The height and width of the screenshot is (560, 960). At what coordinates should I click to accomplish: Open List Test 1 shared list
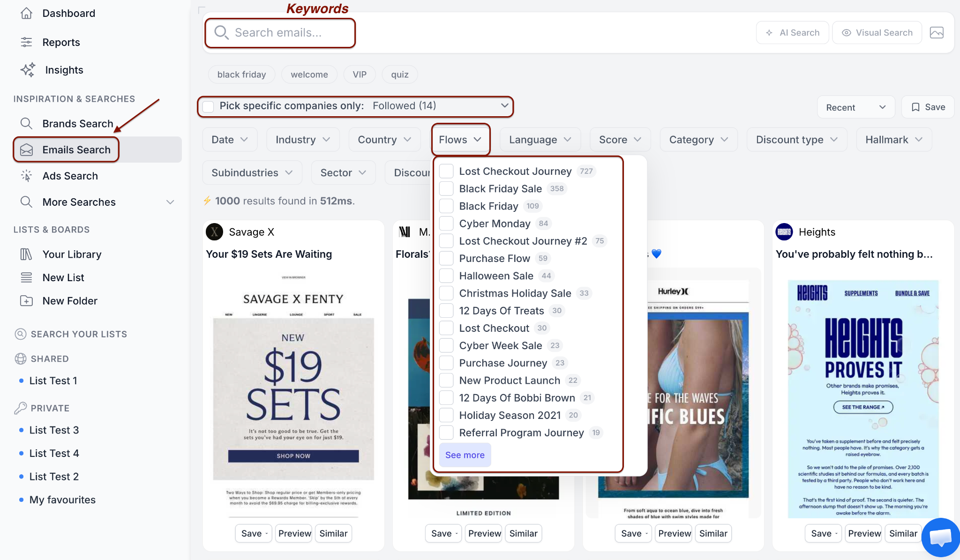click(x=53, y=381)
